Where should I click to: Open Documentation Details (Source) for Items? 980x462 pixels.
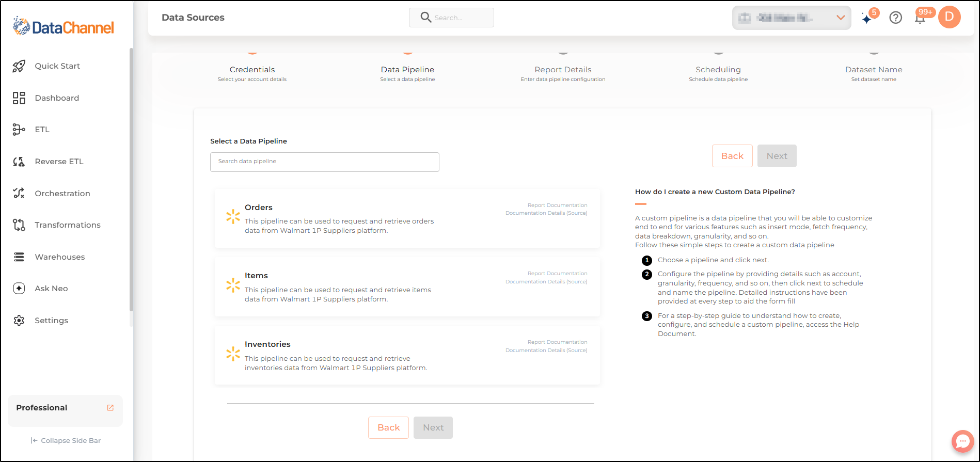point(546,282)
